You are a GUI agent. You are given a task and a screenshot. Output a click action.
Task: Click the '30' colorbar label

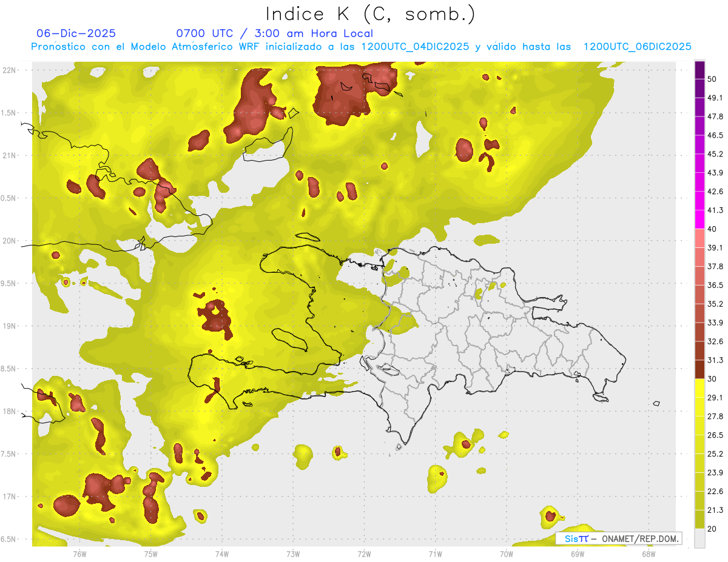[712, 379]
